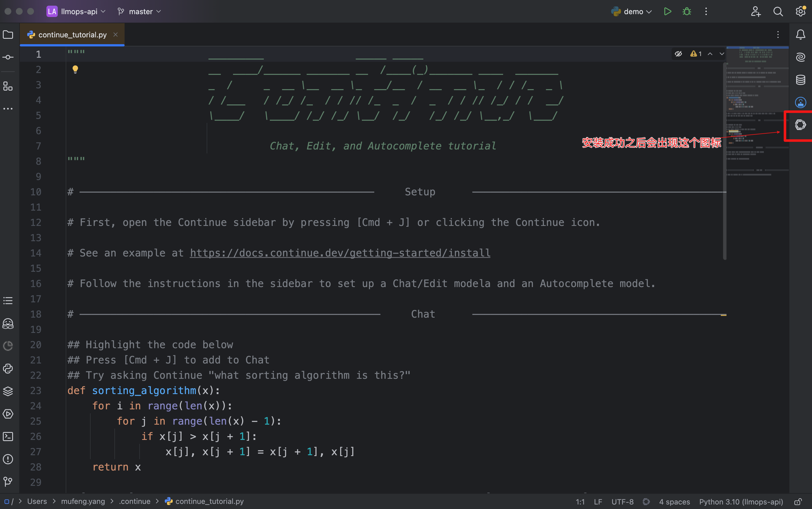
Task: Open Search Everywhere with the magnifier icon
Action: point(778,11)
